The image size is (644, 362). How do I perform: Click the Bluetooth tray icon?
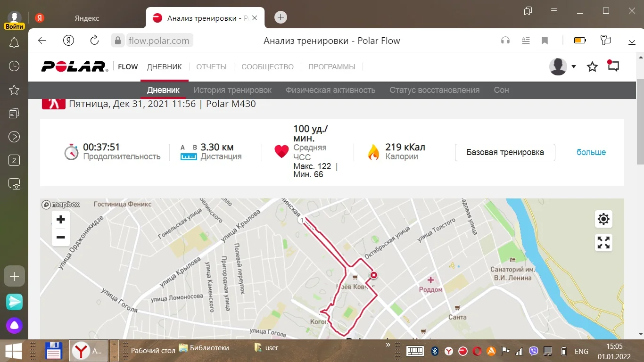coord(436,351)
